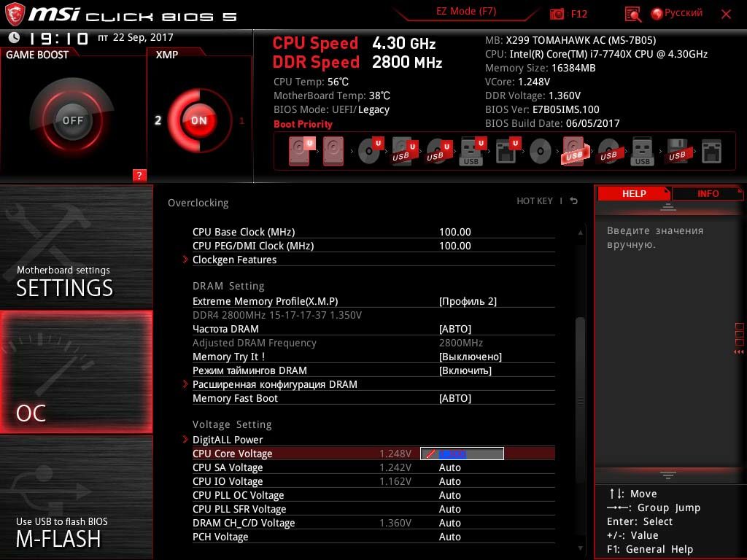Screen dimensions: 747x560
Task: Open Memory Fast Boot [АВТО] dropdown
Action: coord(455,398)
